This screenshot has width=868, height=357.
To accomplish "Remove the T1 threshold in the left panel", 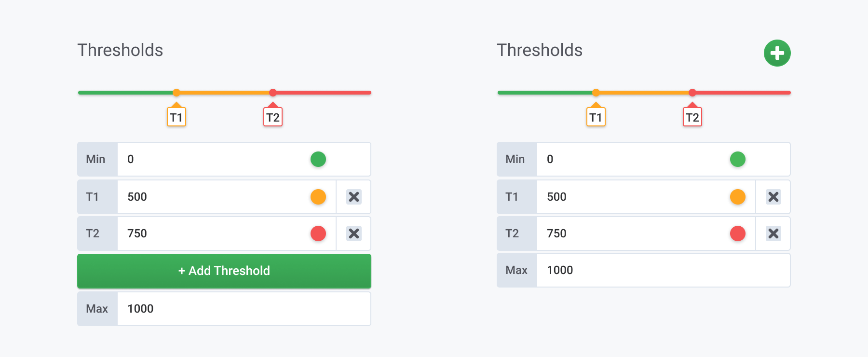I will [353, 197].
